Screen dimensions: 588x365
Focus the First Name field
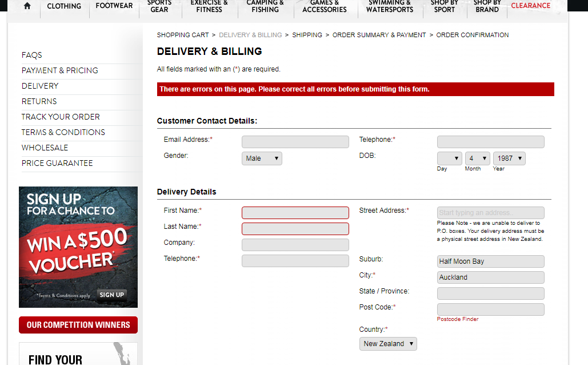[295, 213]
